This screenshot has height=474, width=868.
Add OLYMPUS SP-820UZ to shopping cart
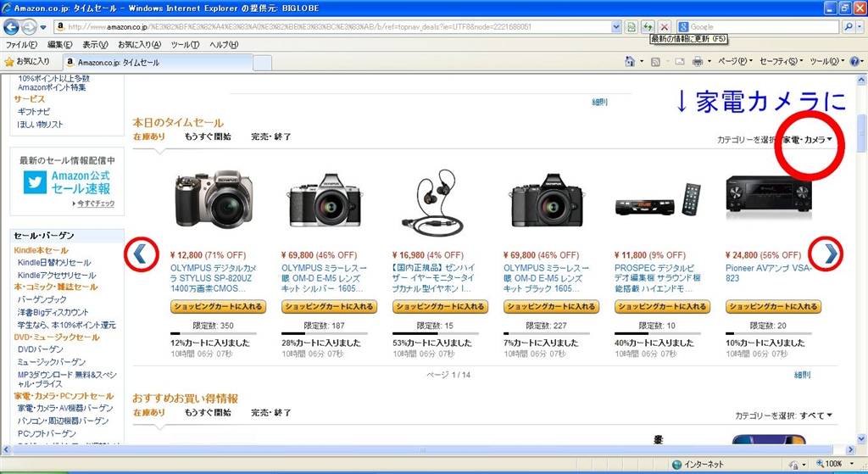(218, 306)
